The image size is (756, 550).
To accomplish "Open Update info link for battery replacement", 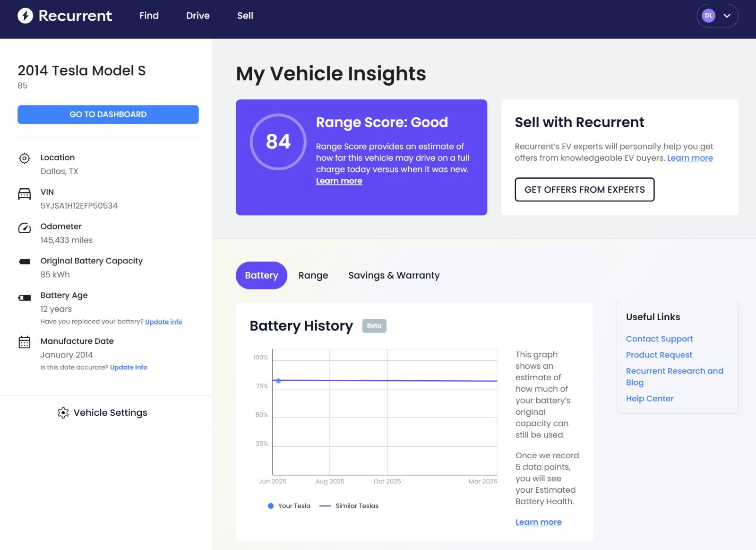I will click(163, 322).
